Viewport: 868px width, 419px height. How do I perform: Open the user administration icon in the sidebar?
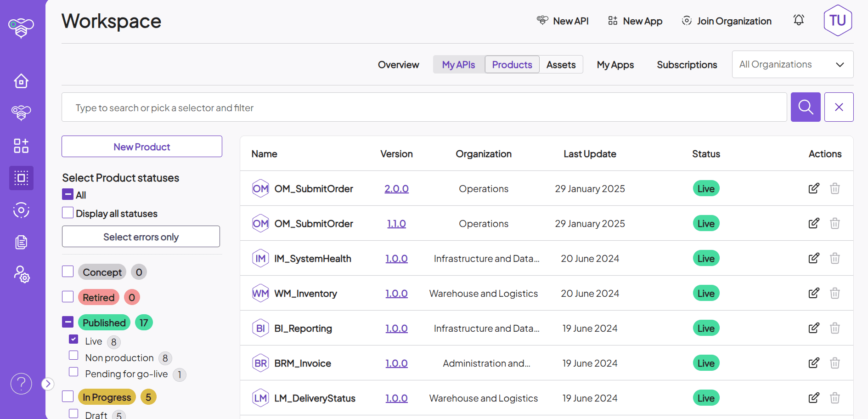pyautogui.click(x=21, y=275)
